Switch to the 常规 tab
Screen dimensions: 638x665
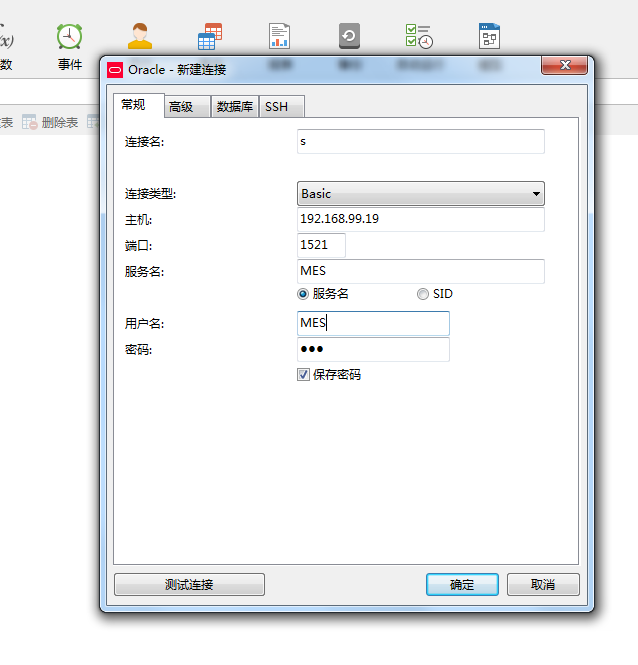pyautogui.click(x=139, y=105)
